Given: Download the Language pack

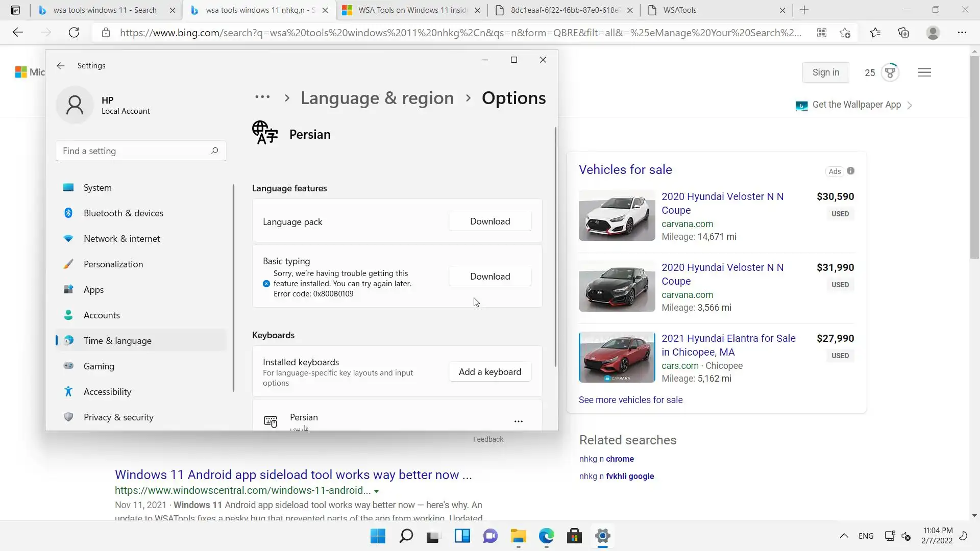Looking at the screenshot, I should [489, 221].
